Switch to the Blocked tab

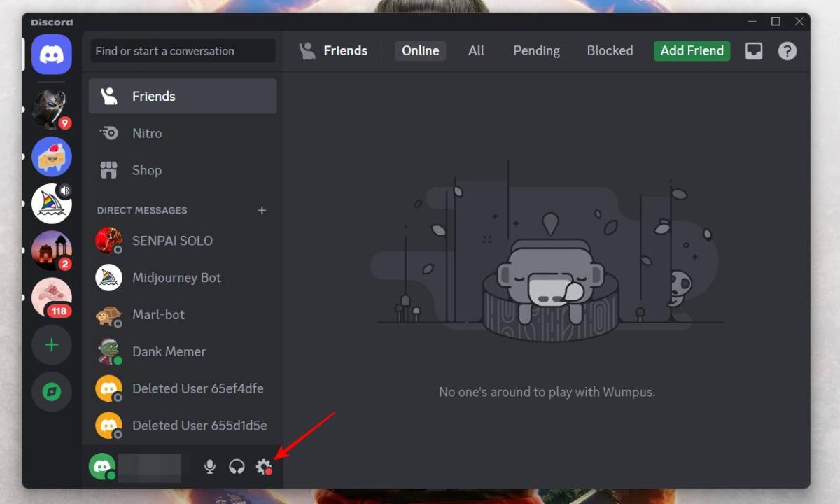pyautogui.click(x=610, y=50)
